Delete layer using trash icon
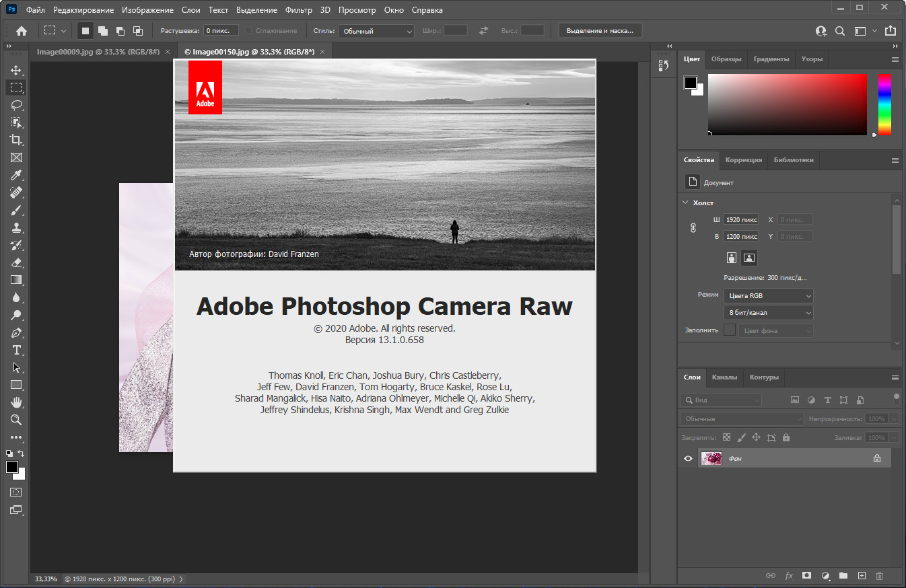This screenshot has height=588, width=906. 879,576
